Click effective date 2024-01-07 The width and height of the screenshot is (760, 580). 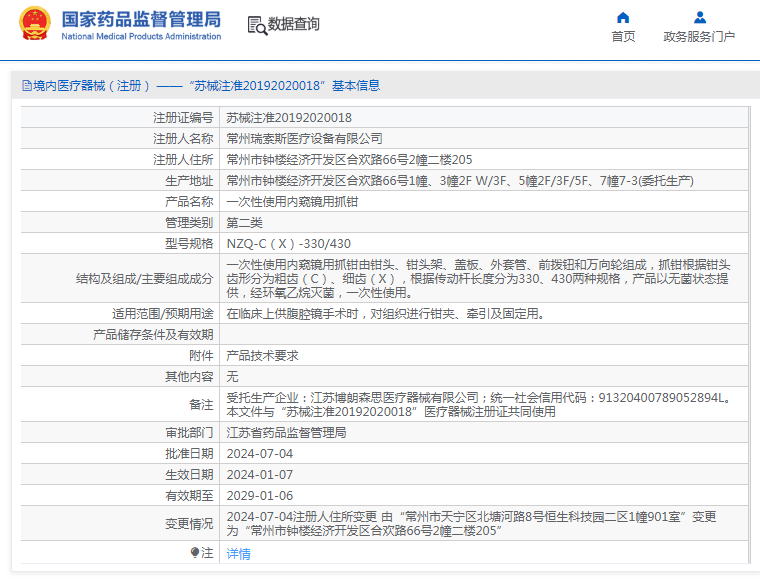(x=259, y=474)
